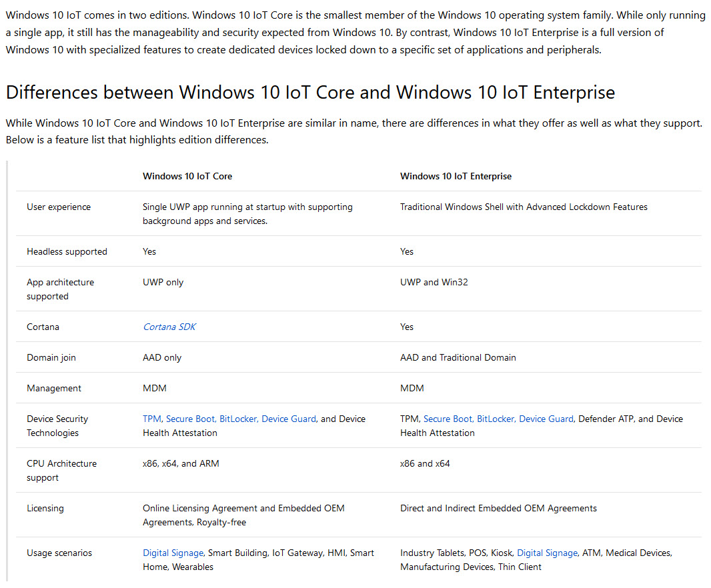Click the Windows 10 IoT Enterprise column header

(456, 177)
